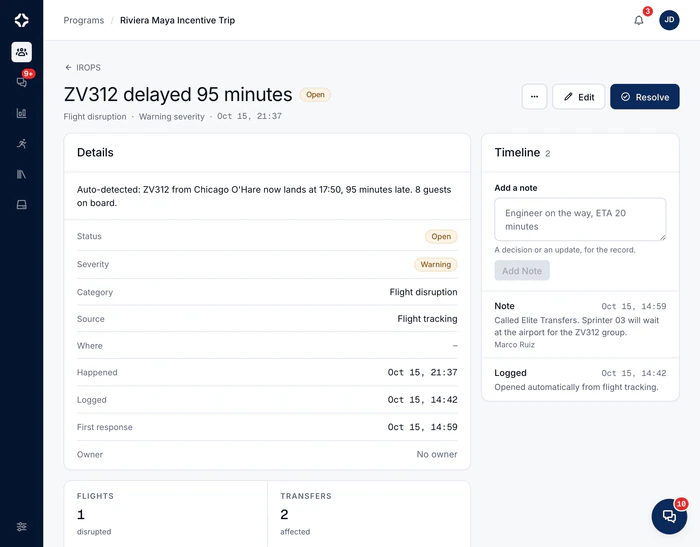Click the Warning severity badge
The image size is (700, 547).
click(435, 264)
